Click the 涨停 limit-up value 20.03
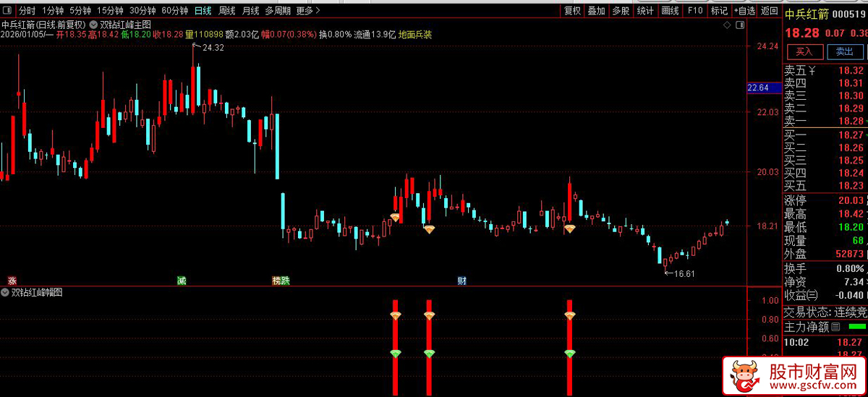 coord(851,200)
